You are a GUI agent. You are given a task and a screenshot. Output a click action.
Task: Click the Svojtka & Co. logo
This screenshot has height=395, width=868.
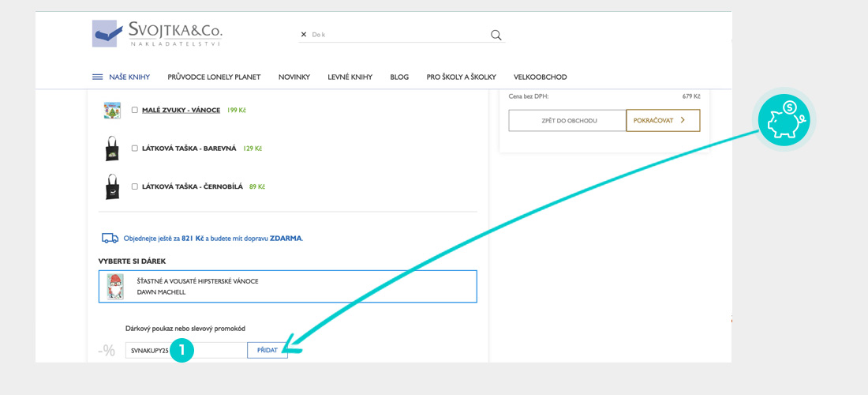[x=157, y=33]
